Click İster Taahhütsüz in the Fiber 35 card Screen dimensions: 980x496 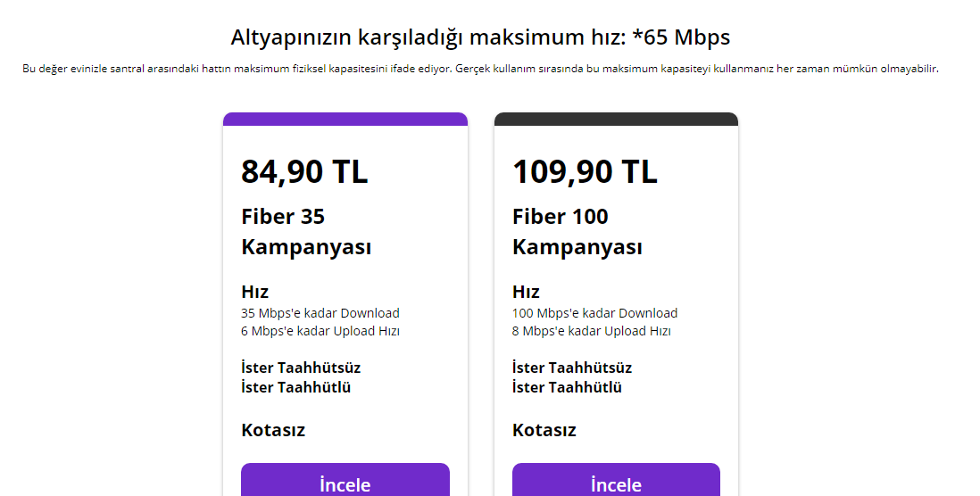[301, 368]
